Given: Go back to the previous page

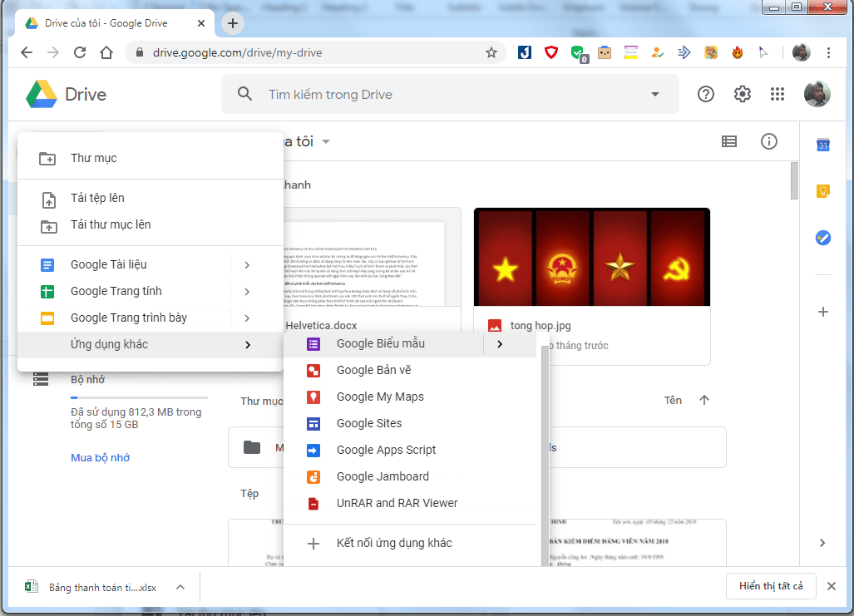Looking at the screenshot, I should [26, 53].
